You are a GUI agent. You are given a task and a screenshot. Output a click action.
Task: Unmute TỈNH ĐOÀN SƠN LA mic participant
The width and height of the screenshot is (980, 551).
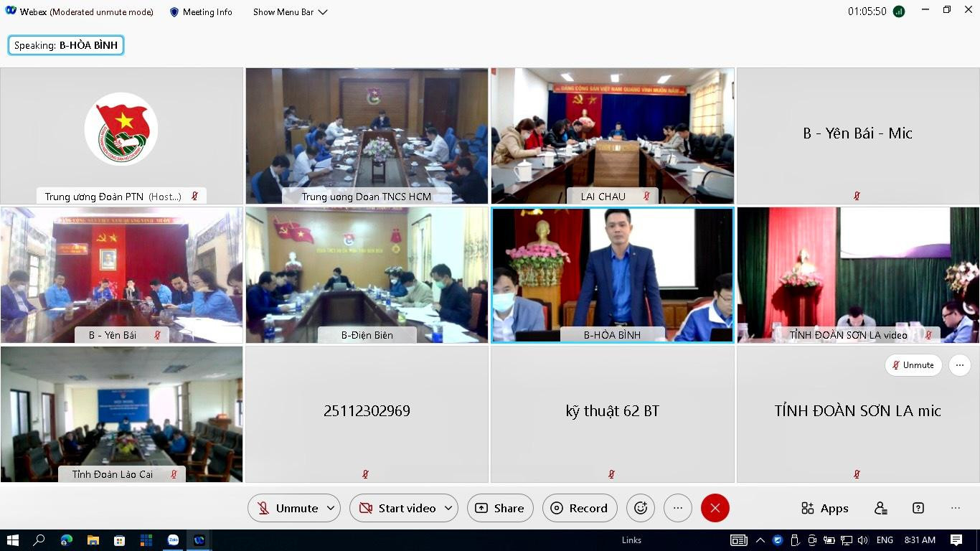click(x=913, y=365)
